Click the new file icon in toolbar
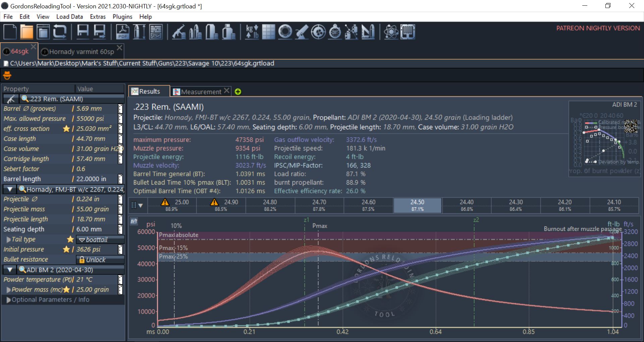The width and height of the screenshot is (644, 342). [10, 32]
